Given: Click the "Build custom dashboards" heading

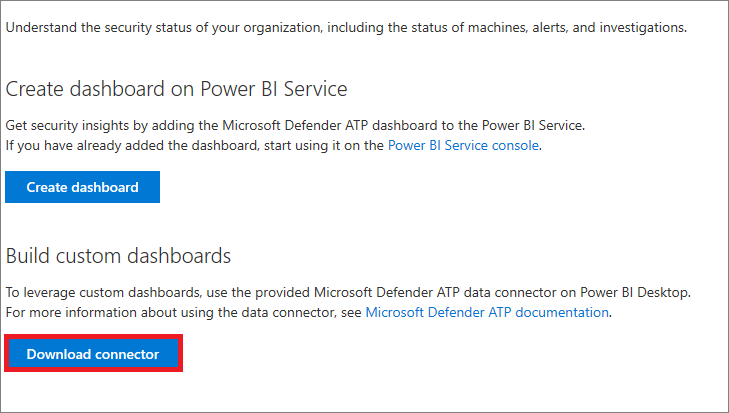Looking at the screenshot, I should (118, 256).
